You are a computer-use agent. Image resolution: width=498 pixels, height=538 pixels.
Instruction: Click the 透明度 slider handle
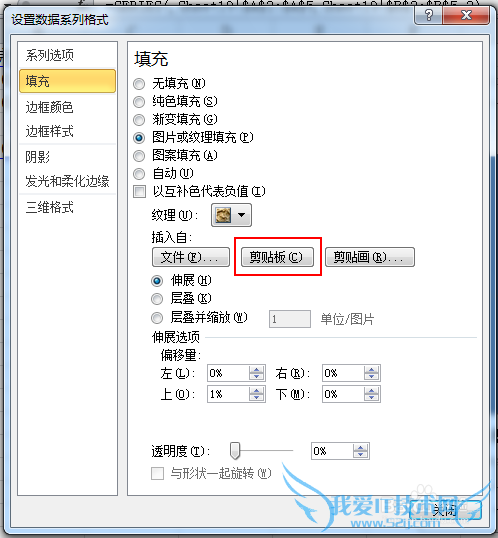point(235,451)
